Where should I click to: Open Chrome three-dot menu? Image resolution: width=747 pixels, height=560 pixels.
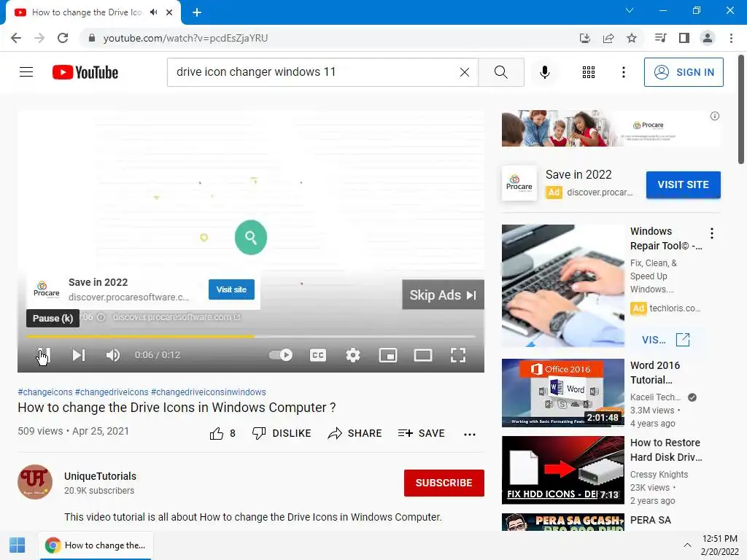point(731,38)
